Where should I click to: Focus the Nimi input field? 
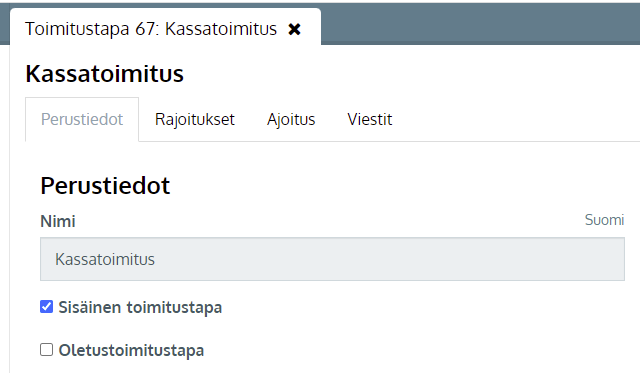pos(332,259)
